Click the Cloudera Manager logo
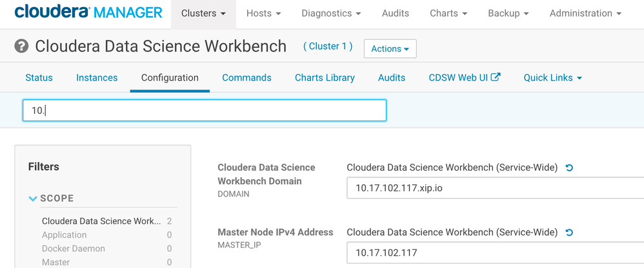 pyautogui.click(x=88, y=13)
